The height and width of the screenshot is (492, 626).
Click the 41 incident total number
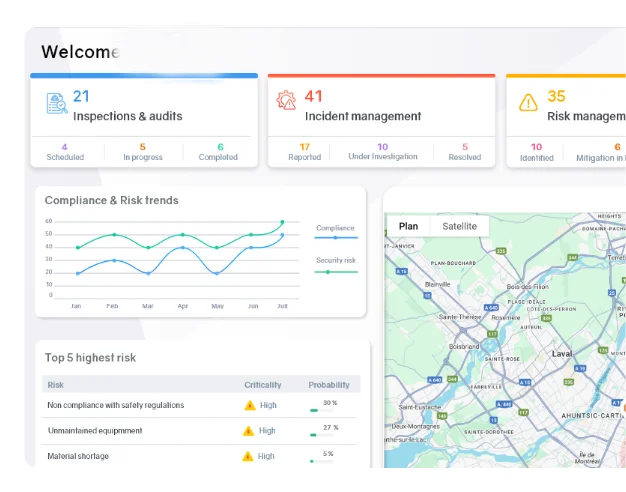313,96
